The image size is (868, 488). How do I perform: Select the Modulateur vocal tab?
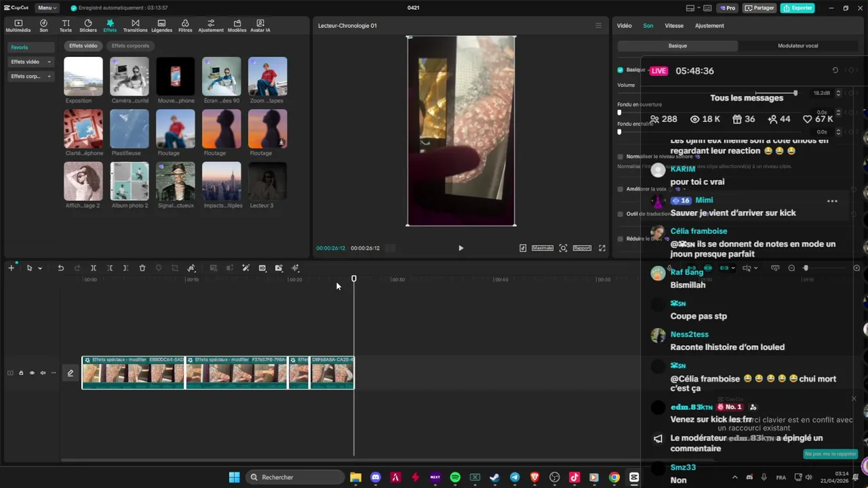(797, 46)
